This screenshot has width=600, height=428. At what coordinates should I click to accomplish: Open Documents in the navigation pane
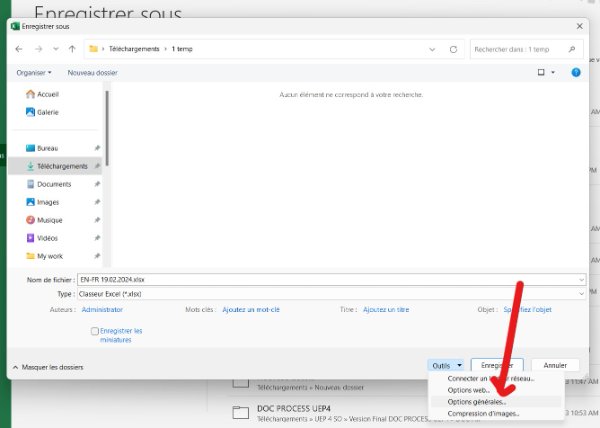coord(49,184)
